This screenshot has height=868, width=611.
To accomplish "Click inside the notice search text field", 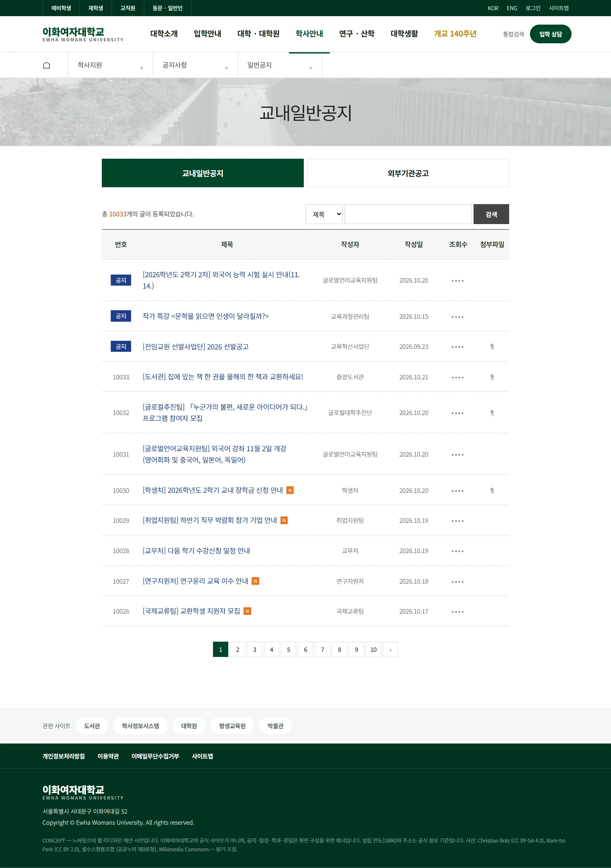I will click(408, 214).
